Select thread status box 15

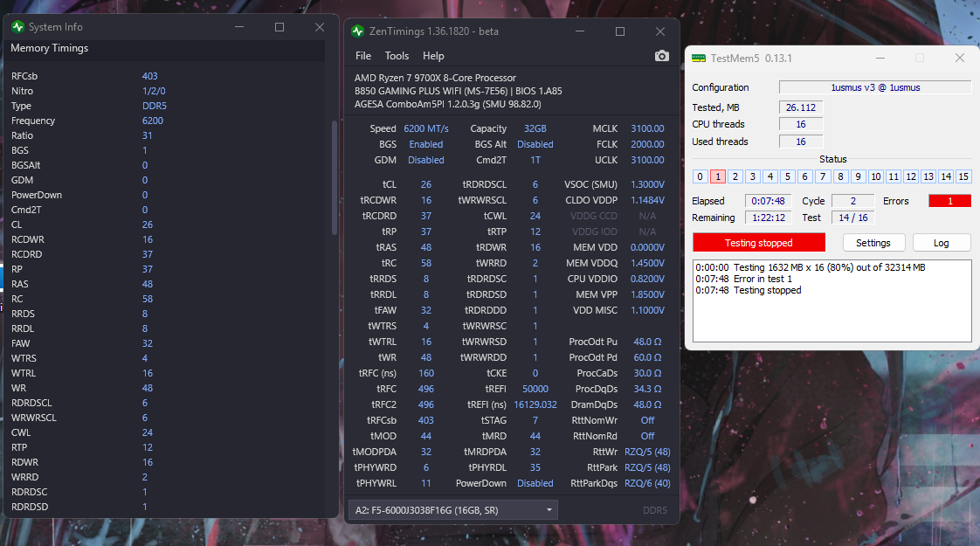click(963, 176)
